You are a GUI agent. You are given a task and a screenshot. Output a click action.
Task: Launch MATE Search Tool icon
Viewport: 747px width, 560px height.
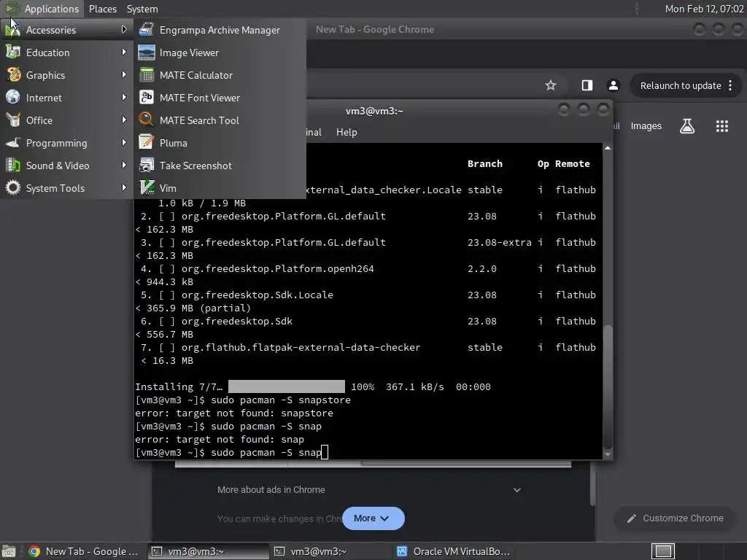146,120
